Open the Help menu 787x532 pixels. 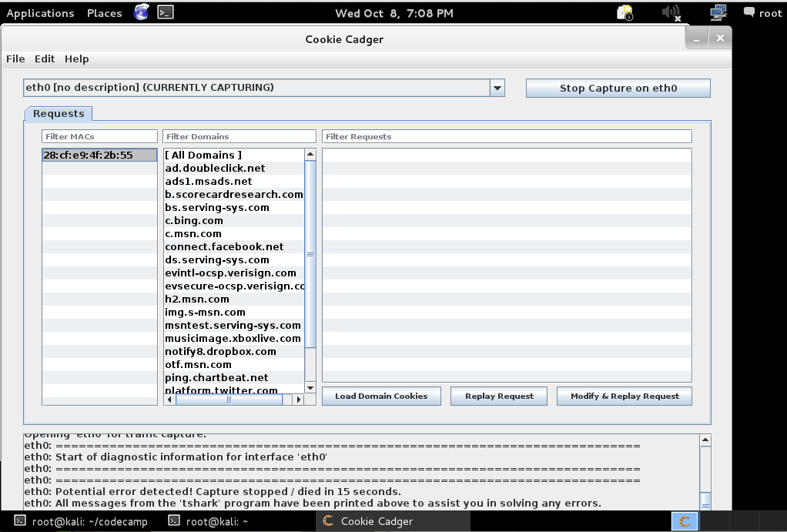pyautogui.click(x=77, y=59)
